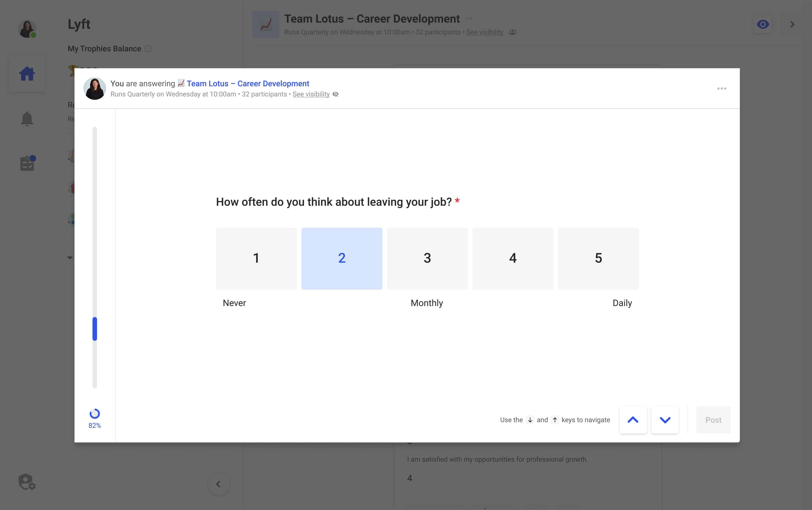This screenshot has width=812, height=510.
Task: Click the Post button
Action: tap(713, 420)
